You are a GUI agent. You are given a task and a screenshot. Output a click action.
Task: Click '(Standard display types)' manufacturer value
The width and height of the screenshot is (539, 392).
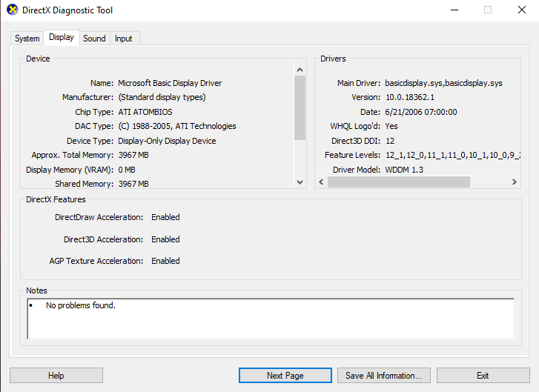162,97
